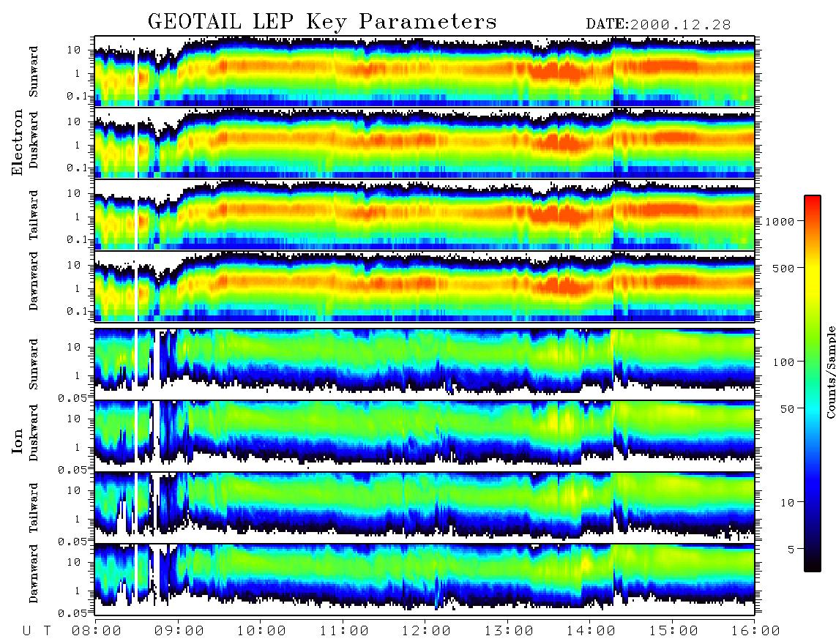This screenshot has width=836, height=644.
Task: Click the 1000 tick on color scale
Action: pos(780,221)
